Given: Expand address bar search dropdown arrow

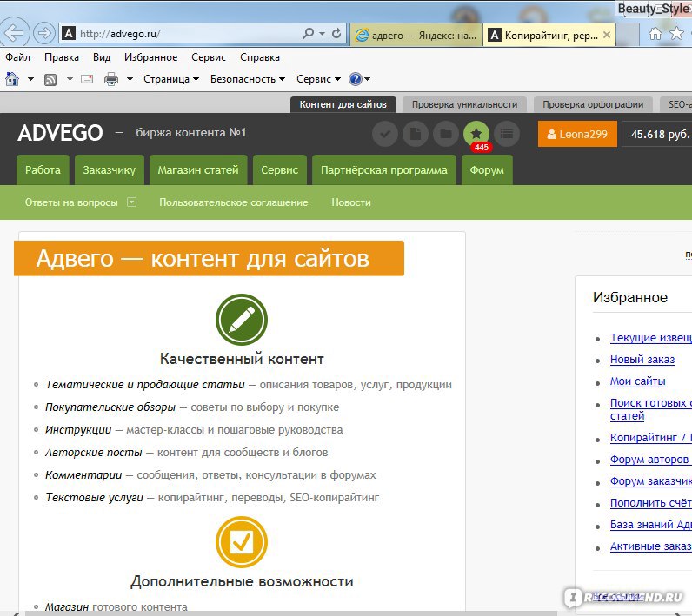Looking at the screenshot, I should (x=322, y=34).
